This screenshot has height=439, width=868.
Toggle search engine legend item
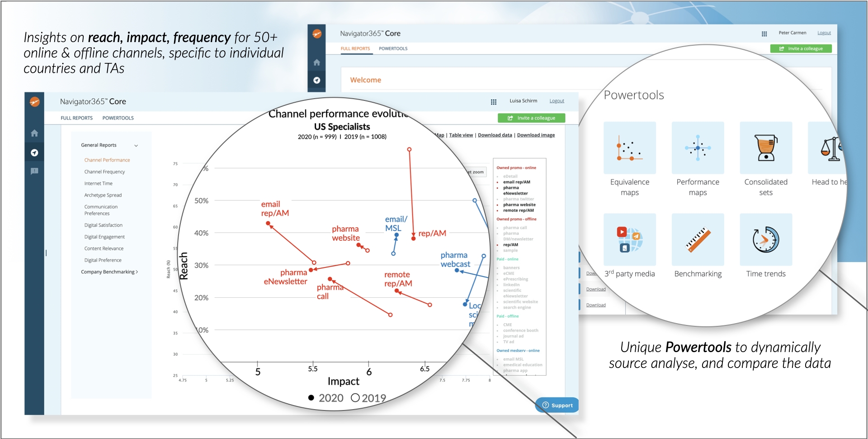pos(517,308)
